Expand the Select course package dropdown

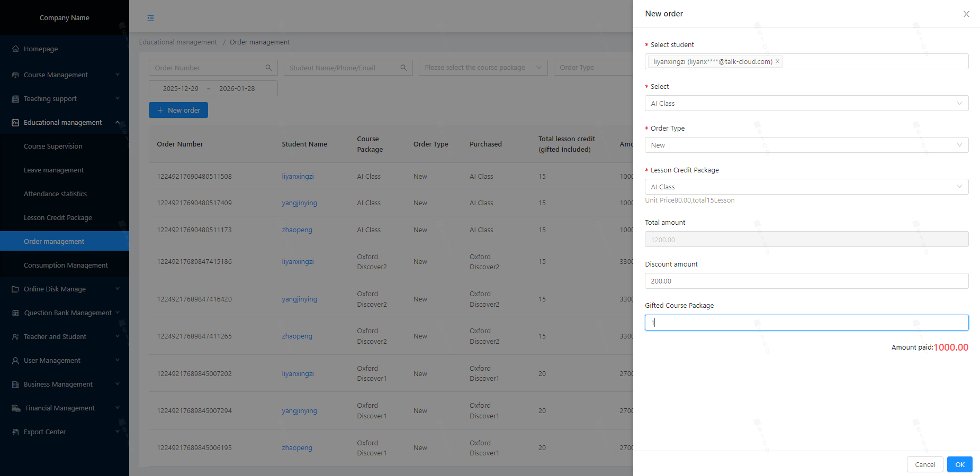(x=483, y=68)
